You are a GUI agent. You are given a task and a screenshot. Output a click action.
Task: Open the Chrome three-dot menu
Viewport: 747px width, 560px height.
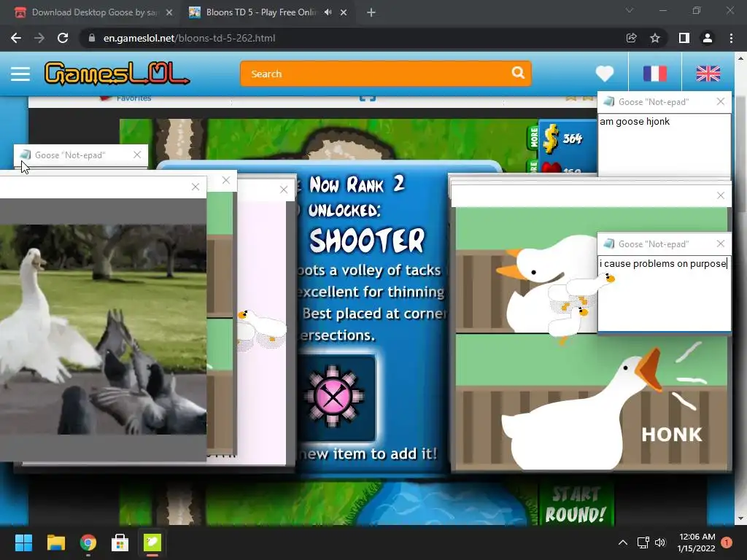tap(731, 38)
